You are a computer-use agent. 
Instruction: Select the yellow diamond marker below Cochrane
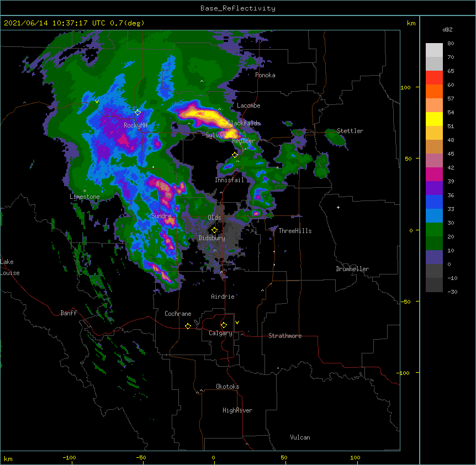click(188, 326)
